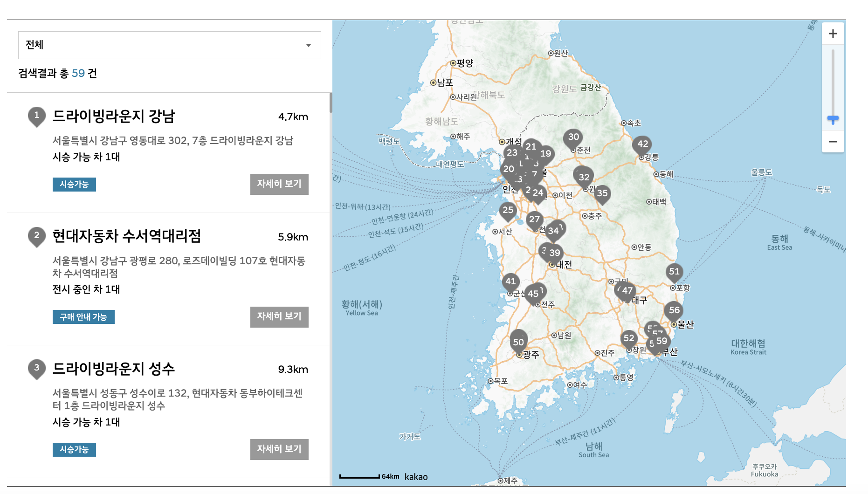The height and width of the screenshot is (494, 868).
Task: Select map marker 56 near 울산
Action: coord(673,309)
